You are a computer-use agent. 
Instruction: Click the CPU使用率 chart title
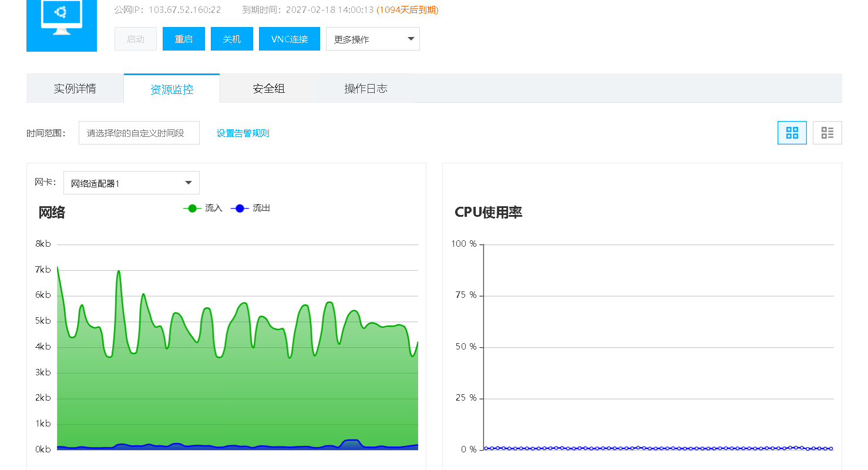tap(489, 213)
